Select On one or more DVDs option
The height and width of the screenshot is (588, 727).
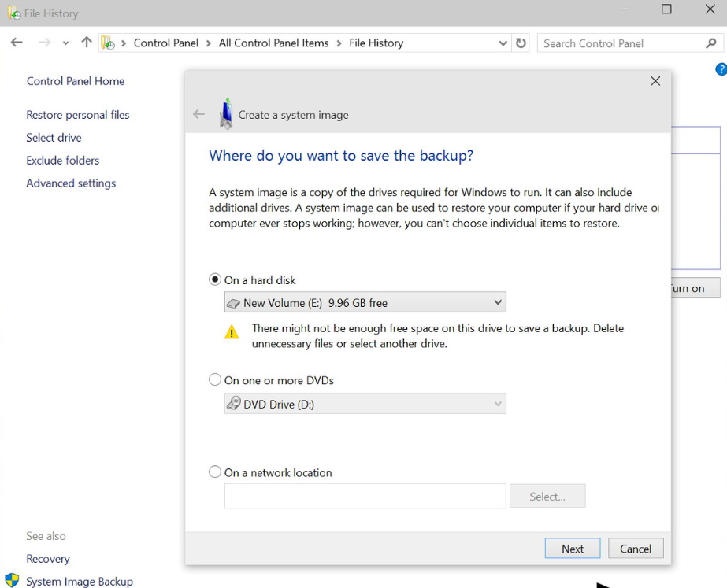pyautogui.click(x=215, y=380)
